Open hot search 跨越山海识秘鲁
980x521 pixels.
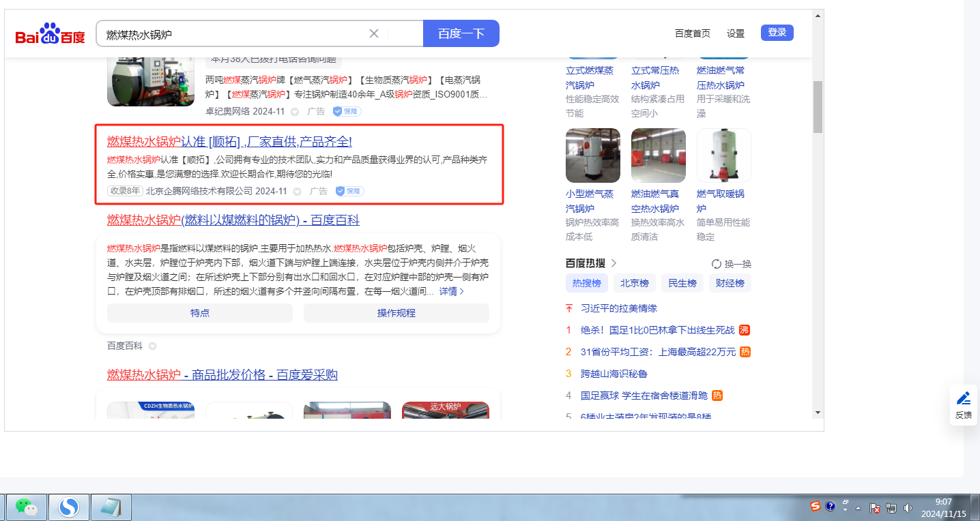pos(614,374)
